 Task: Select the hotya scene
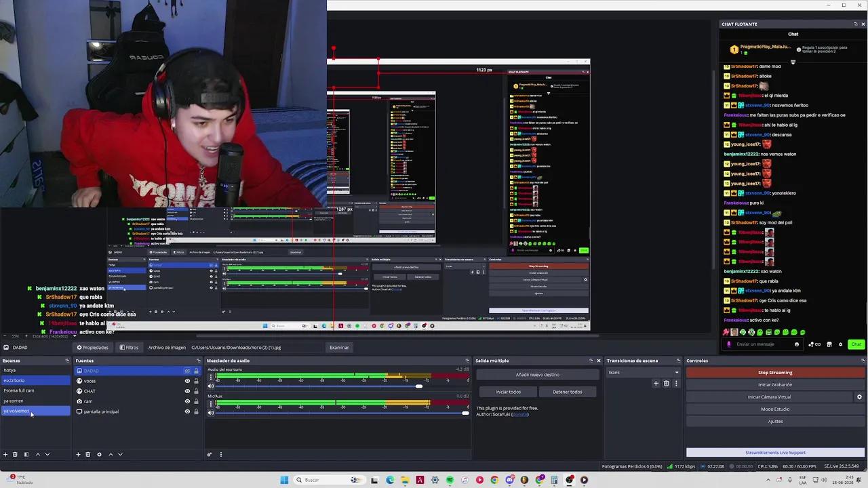tap(35, 371)
